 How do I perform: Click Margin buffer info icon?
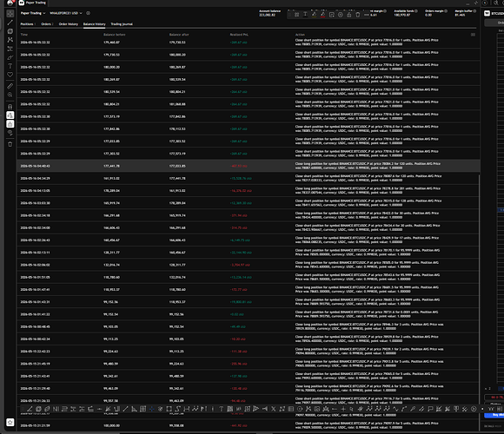pyautogui.click(x=474, y=11)
